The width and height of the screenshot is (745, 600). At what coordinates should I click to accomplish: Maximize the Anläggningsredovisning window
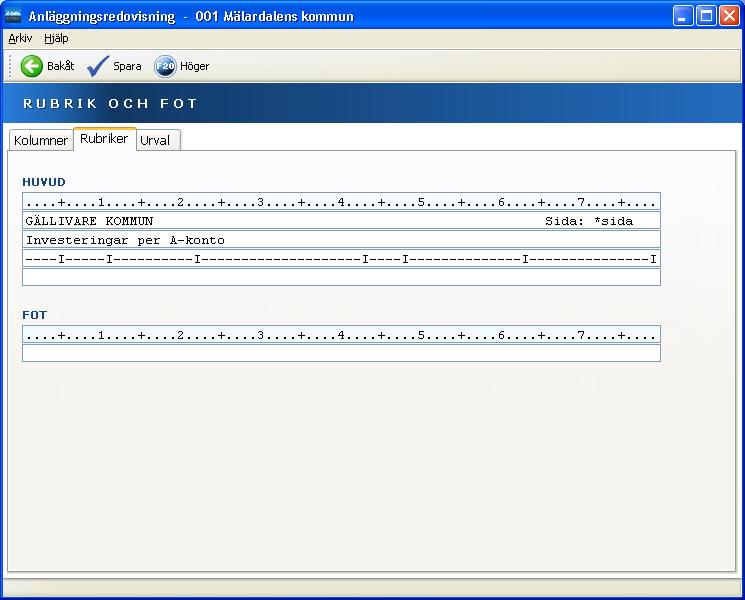706,16
